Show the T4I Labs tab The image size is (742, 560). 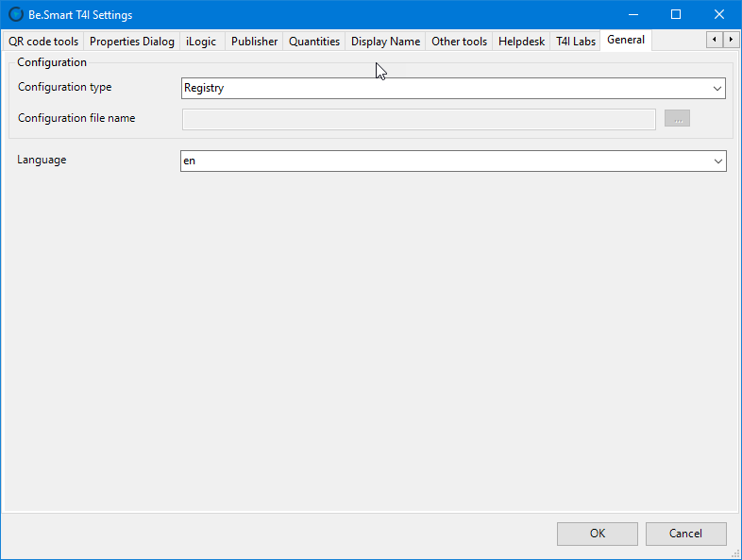click(575, 42)
